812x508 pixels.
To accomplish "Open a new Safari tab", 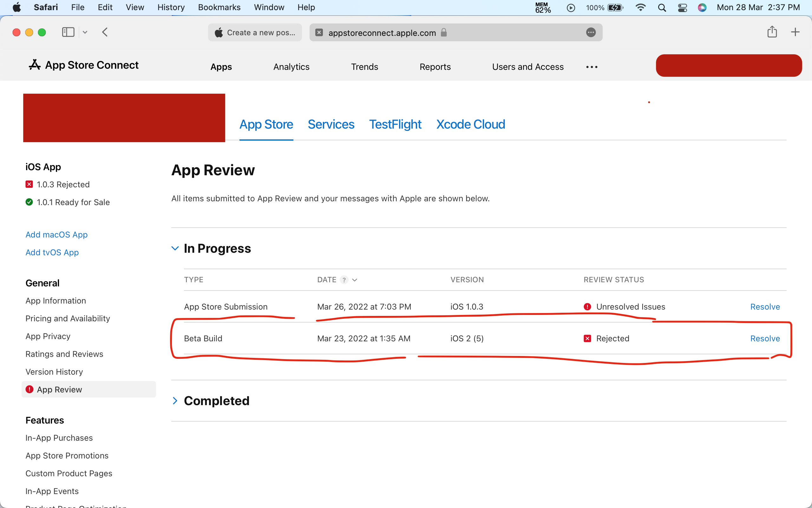I will [x=795, y=32].
